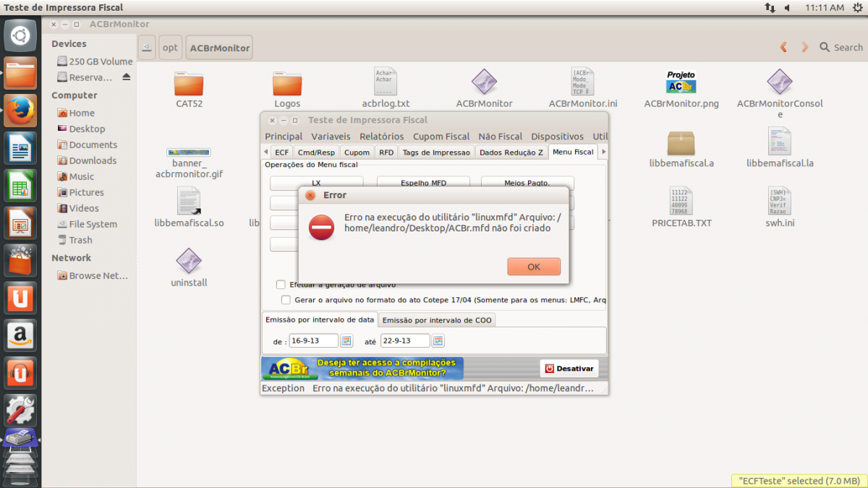Open calendar picker for 'até' date
Image resolution: width=868 pixels, height=488 pixels.
click(x=438, y=341)
